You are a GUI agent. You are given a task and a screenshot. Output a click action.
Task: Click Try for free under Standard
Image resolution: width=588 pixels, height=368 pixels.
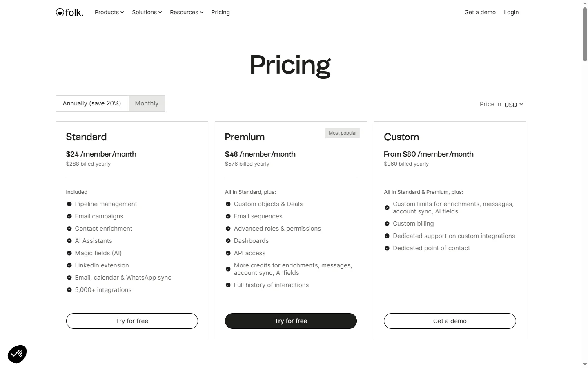[132, 321]
